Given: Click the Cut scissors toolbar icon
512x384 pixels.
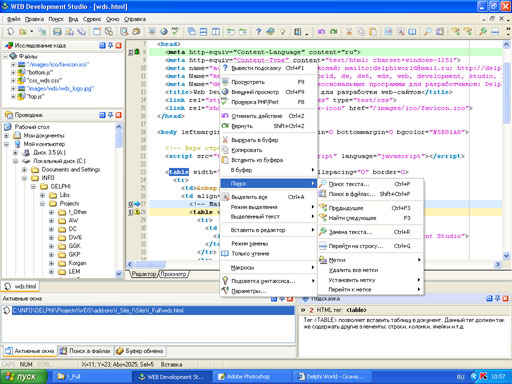Looking at the screenshot, I should coord(349,32).
